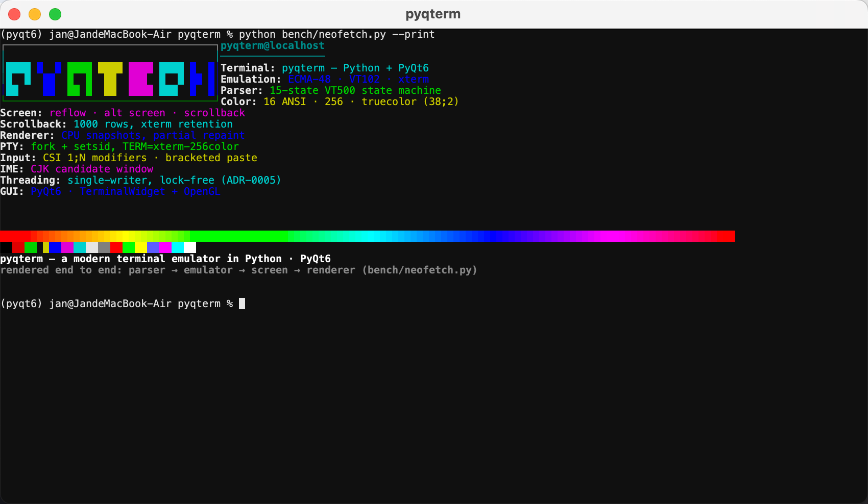
Task: Click the 'Screen:' label
Action: point(21,113)
